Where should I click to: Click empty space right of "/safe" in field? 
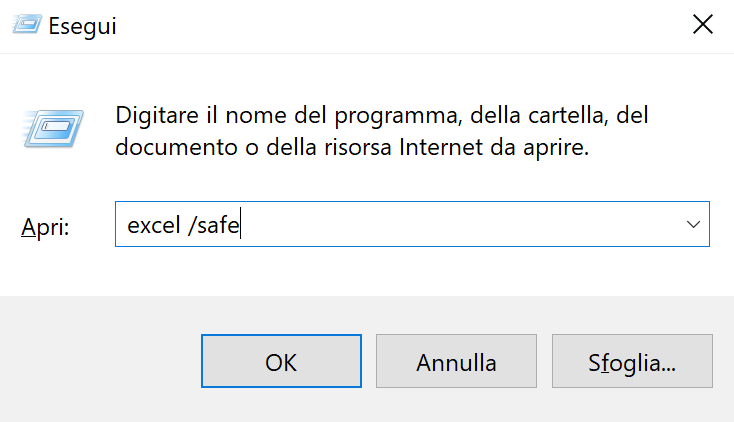(x=450, y=226)
